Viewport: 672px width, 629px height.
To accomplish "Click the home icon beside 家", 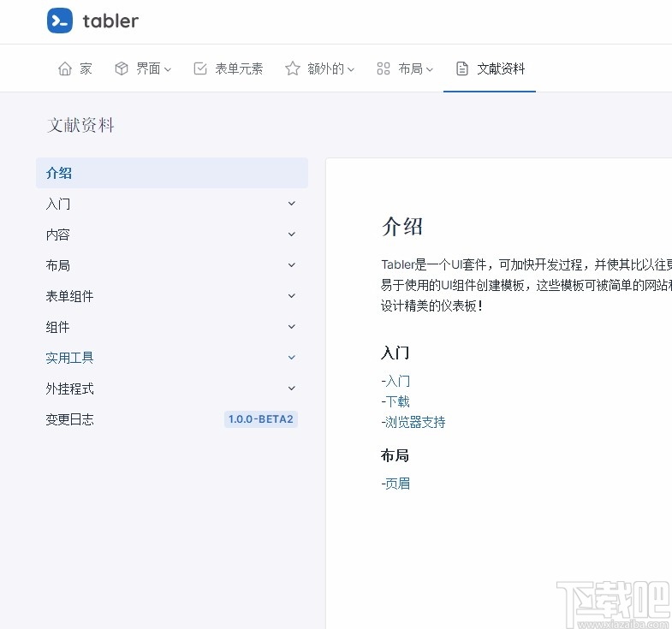I will click(65, 68).
